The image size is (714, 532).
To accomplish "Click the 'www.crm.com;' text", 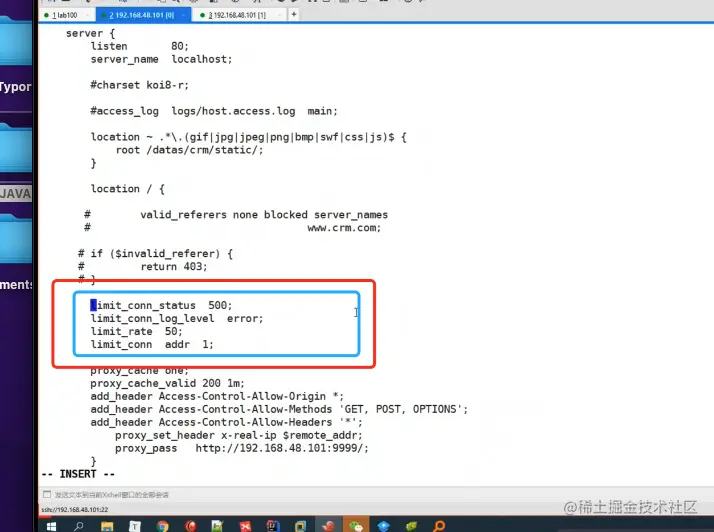I will pyautogui.click(x=344, y=228).
